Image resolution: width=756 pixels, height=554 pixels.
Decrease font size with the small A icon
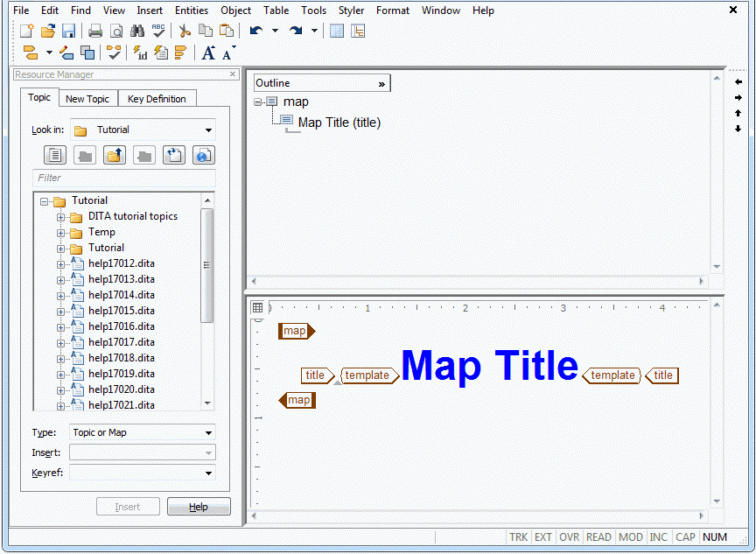[x=228, y=53]
